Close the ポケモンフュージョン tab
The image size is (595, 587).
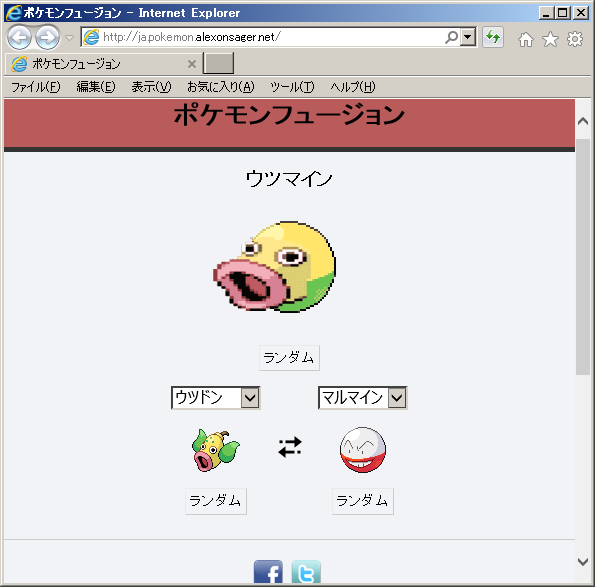[192, 64]
